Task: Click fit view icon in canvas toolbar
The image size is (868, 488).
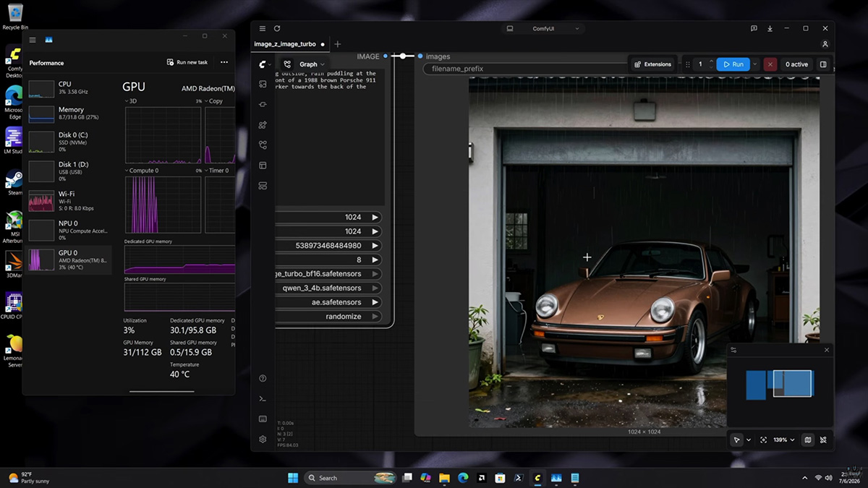Action: click(x=763, y=440)
